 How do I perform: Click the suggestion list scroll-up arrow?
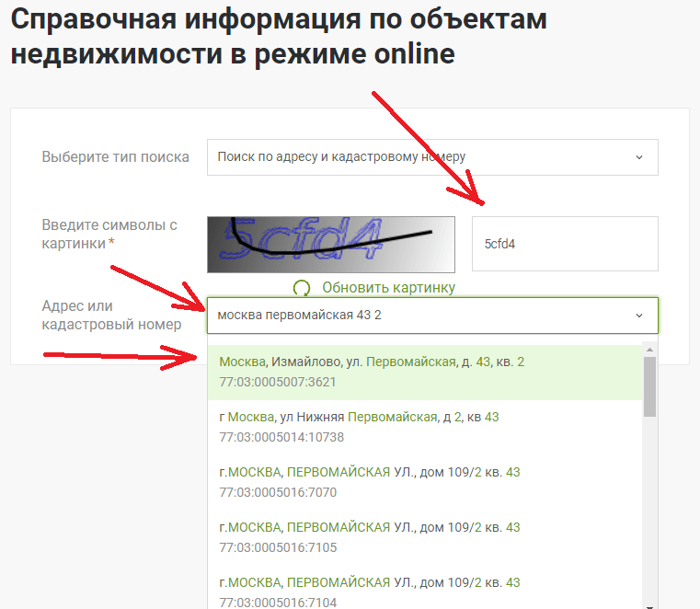click(649, 350)
